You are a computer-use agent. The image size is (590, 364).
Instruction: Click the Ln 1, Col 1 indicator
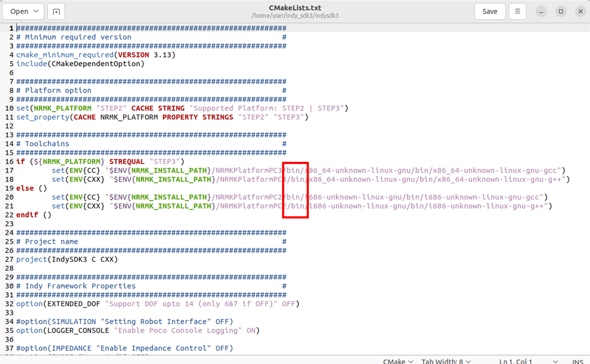516,361
